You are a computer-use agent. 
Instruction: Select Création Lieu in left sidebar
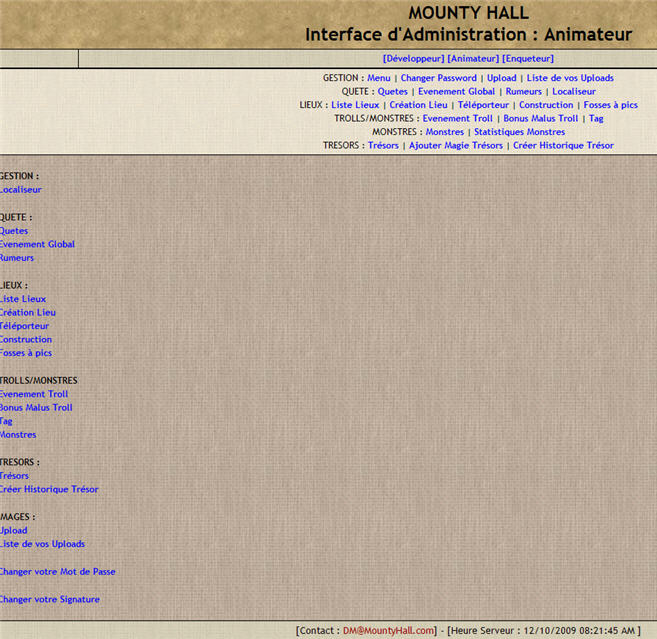28,313
